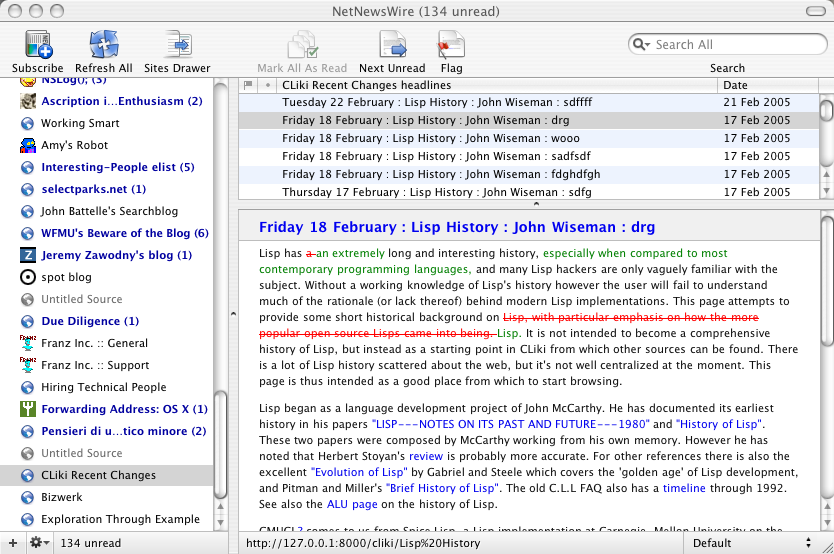Open the search magnifier options
Viewport: 834px width, 554px height.
point(641,45)
